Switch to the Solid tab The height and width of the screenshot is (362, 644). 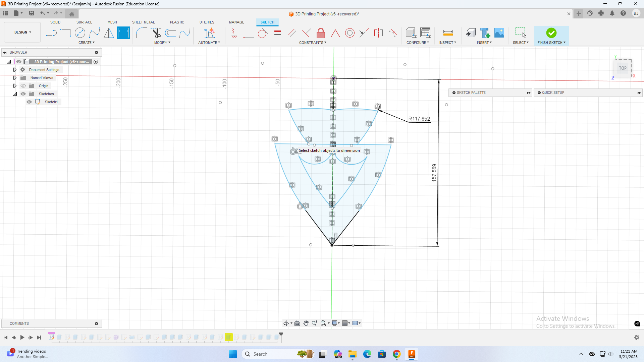point(55,22)
